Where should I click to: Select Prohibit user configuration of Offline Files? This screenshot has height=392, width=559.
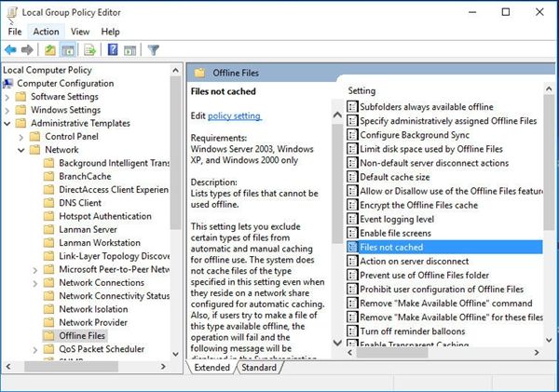pyautogui.click(x=442, y=289)
